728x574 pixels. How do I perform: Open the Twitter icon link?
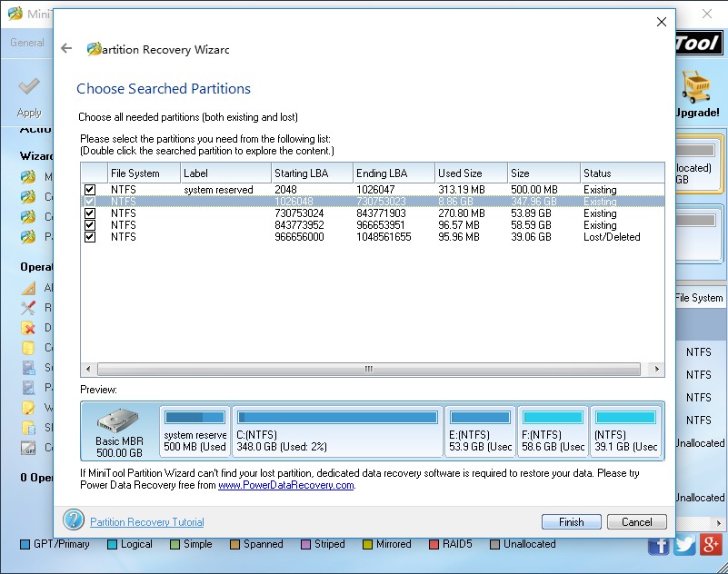[x=685, y=544]
